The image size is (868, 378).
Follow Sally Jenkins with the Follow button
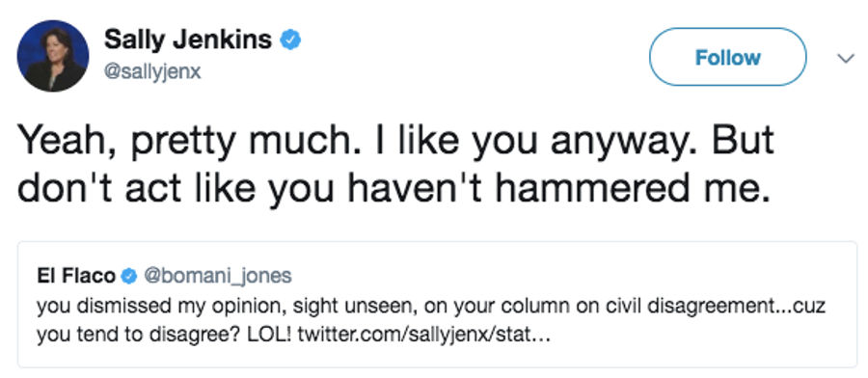tap(727, 57)
